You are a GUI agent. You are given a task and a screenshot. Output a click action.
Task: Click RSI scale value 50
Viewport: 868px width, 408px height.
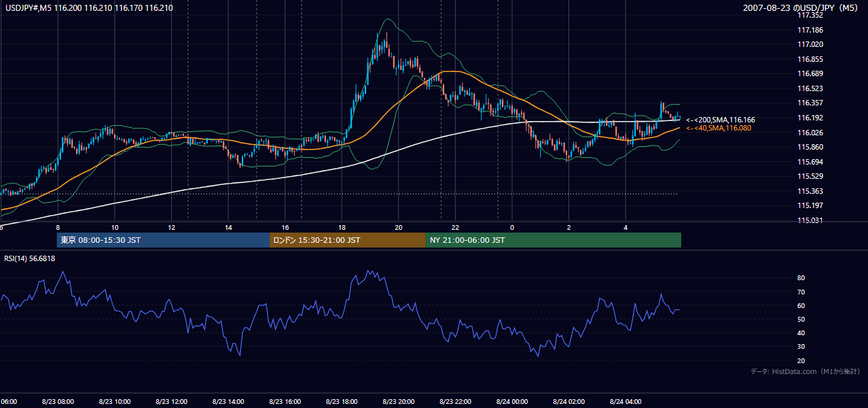tap(801, 319)
